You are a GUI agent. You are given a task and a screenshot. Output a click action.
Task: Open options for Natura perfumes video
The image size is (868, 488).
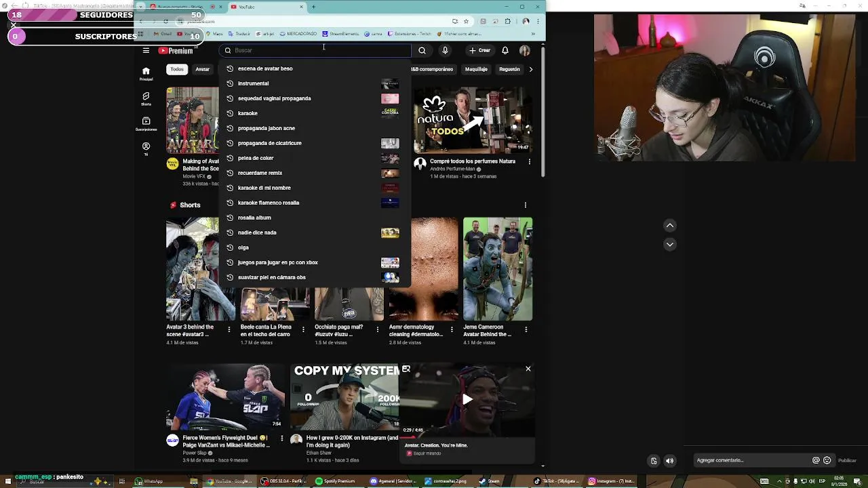[530, 161]
